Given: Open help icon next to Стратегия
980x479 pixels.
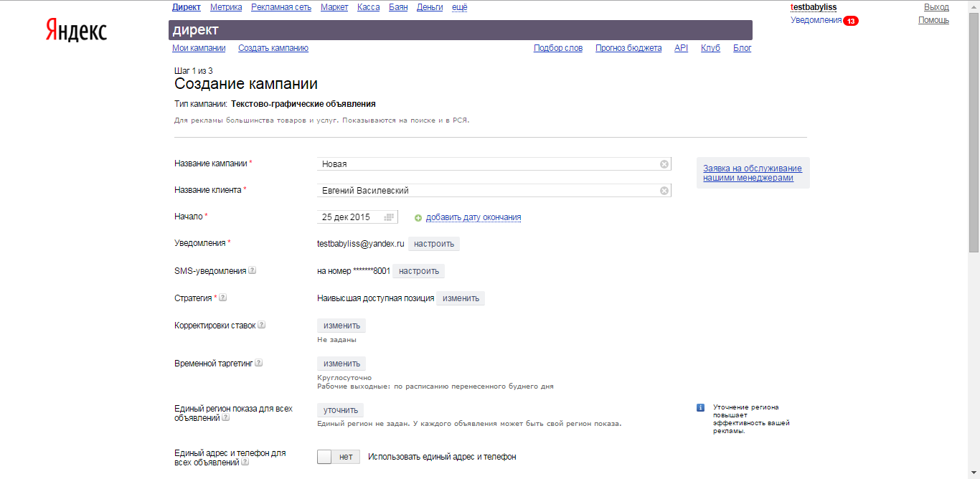Looking at the screenshot, I should [222, 298].
